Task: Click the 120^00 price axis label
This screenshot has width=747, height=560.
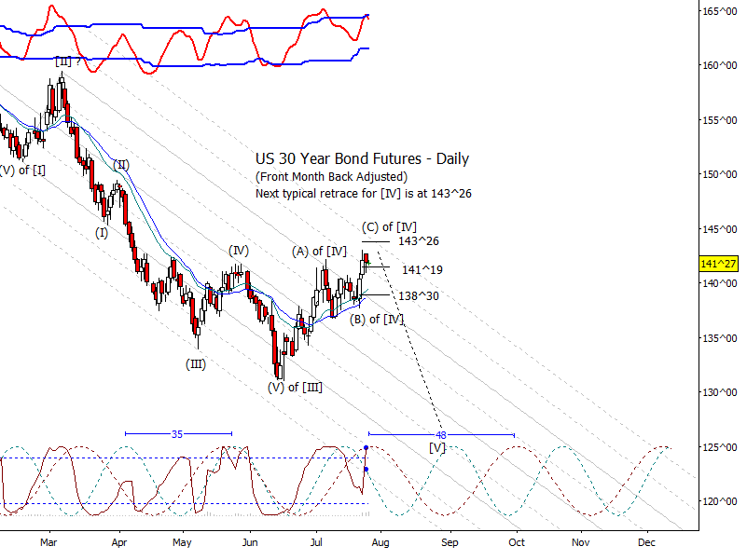Action: click(720, 501)
